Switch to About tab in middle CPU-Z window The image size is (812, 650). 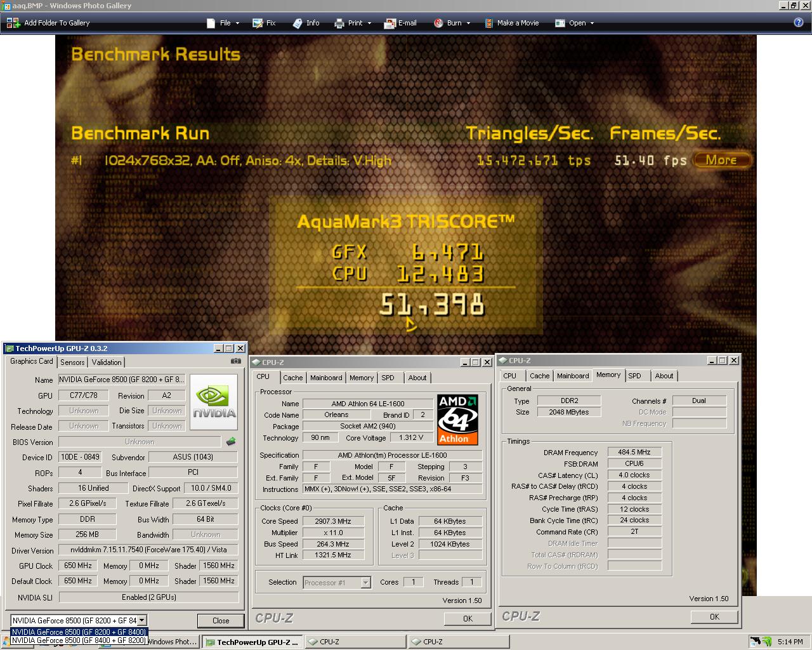[x=417, y=378]
